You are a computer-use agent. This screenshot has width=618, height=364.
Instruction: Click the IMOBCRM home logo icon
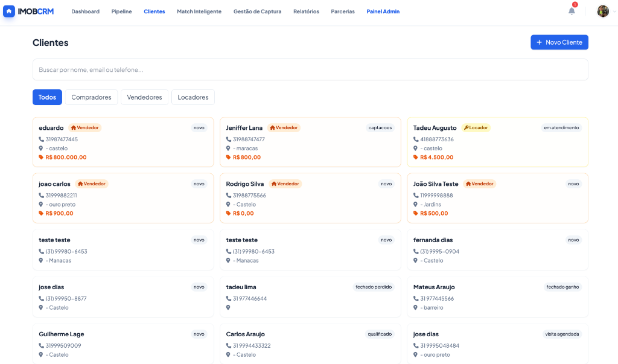click(x=8, y=11)
